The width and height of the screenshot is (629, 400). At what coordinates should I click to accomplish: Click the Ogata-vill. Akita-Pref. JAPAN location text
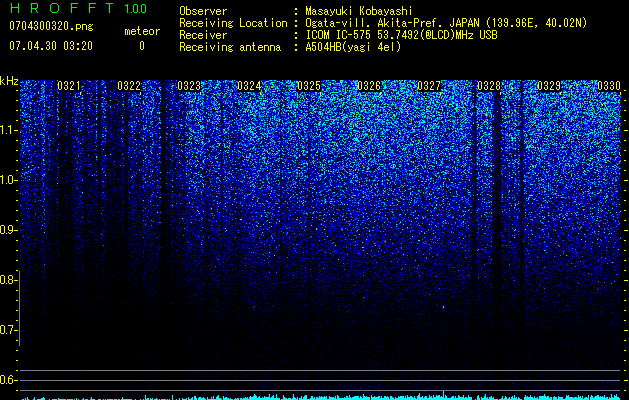pyautogui.click(x=446, y=23)
